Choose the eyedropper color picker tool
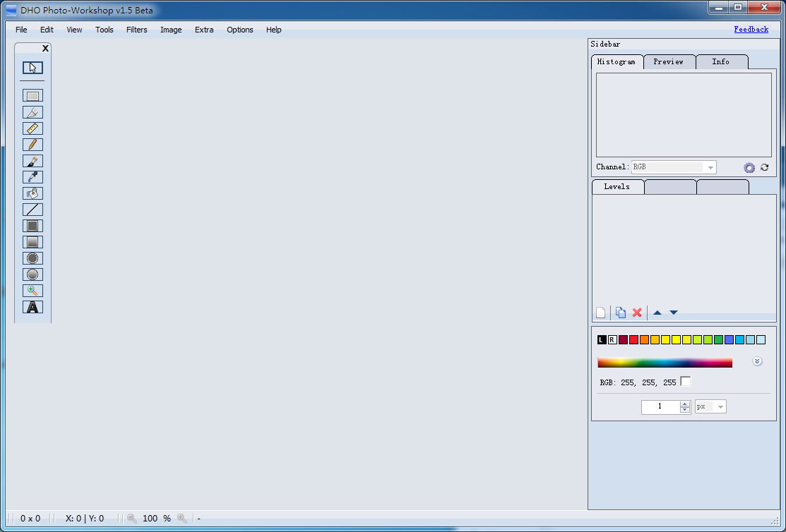Viewport: 786px width, 532px height. pos(32,177)
